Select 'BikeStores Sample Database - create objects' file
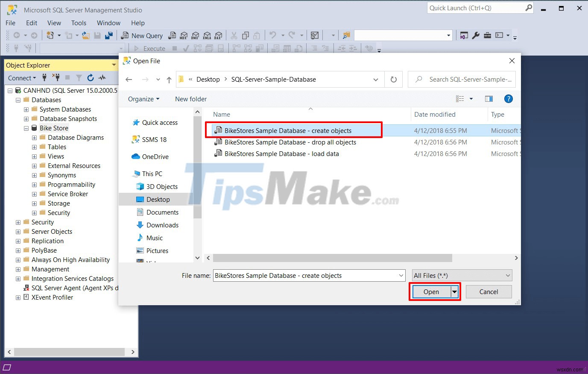 click(x=288, y=131)
